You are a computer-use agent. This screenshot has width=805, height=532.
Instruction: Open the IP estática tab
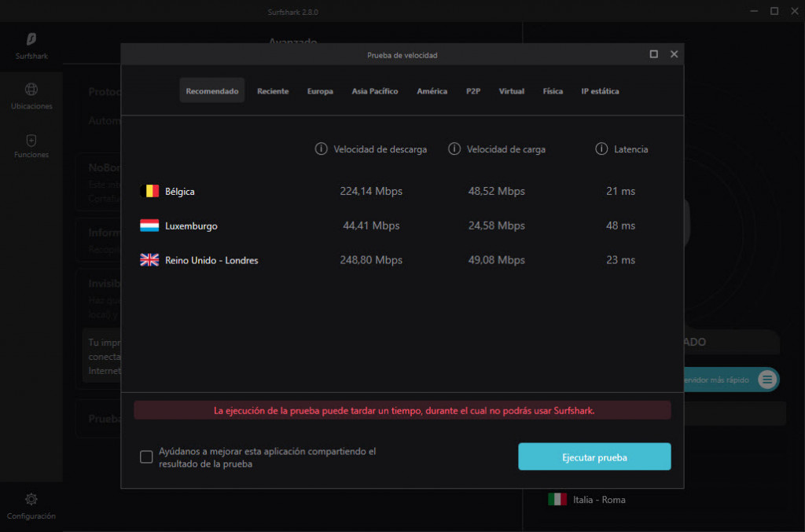pos(600,91)
